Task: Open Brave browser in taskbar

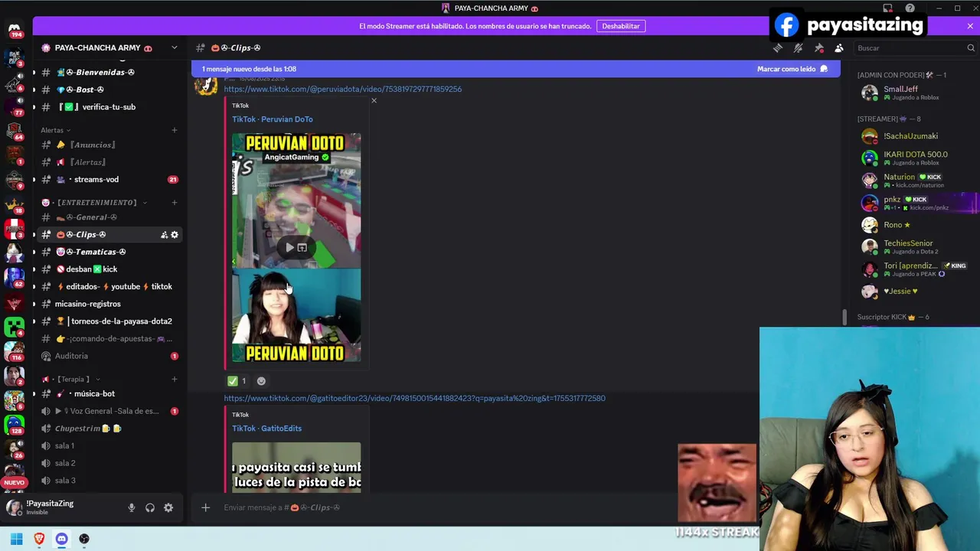Action: [x=39, y=539]
